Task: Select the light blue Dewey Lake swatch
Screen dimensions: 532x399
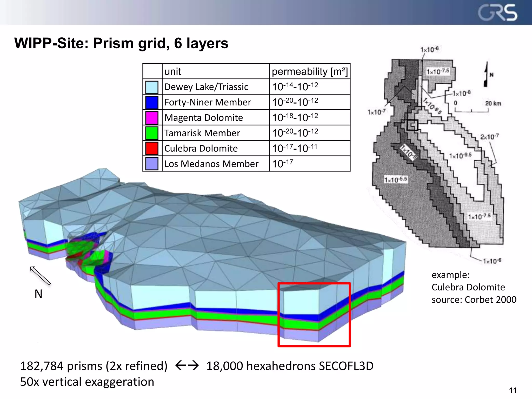Action: point(152,87)
